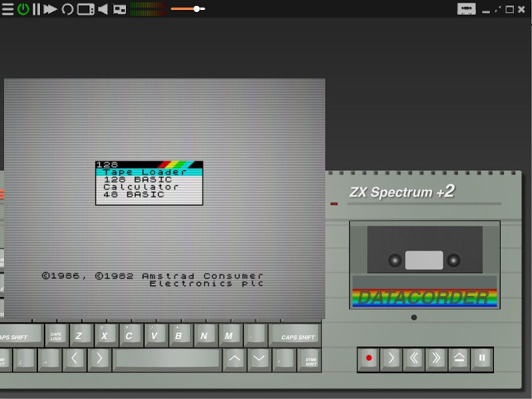Open the hamburger menu in the emulator toolbar

7,9
